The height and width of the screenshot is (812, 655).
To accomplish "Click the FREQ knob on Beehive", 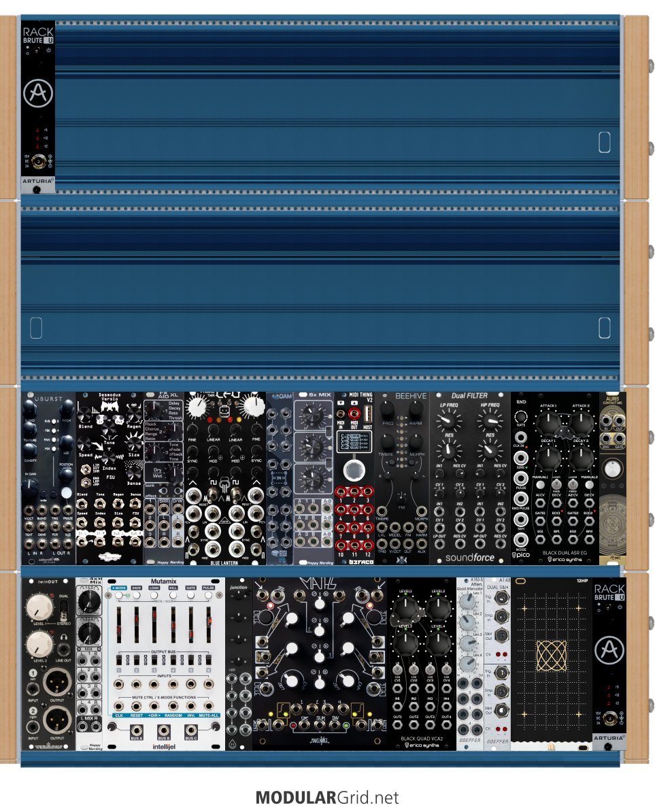I will 387,410.
